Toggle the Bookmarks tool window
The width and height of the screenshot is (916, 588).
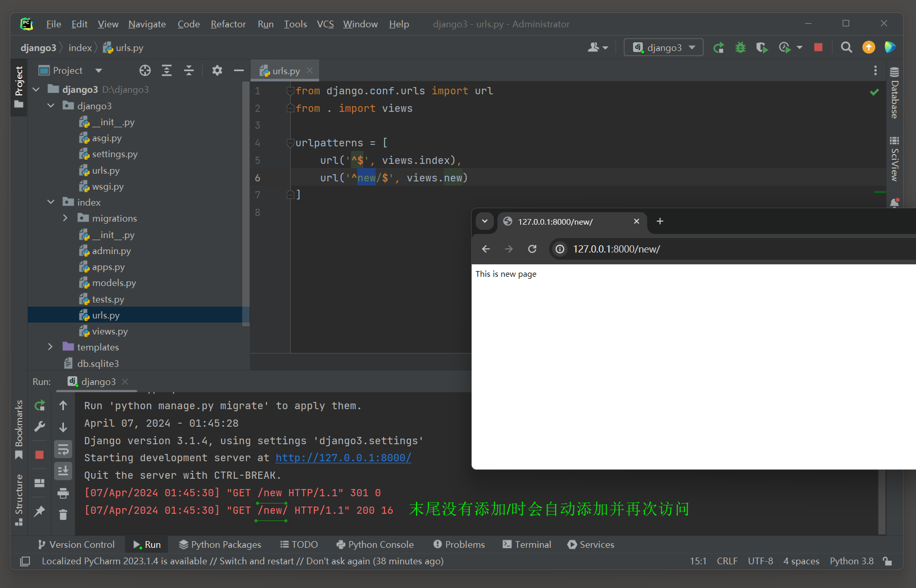click(19, 429)
